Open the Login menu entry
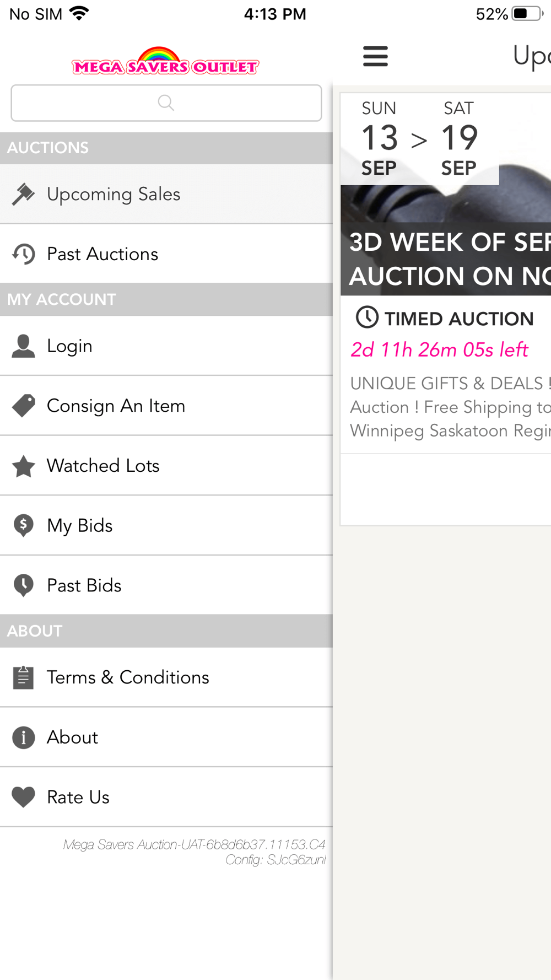The width and height of the screenshot is (551, 980). [69, 346]
